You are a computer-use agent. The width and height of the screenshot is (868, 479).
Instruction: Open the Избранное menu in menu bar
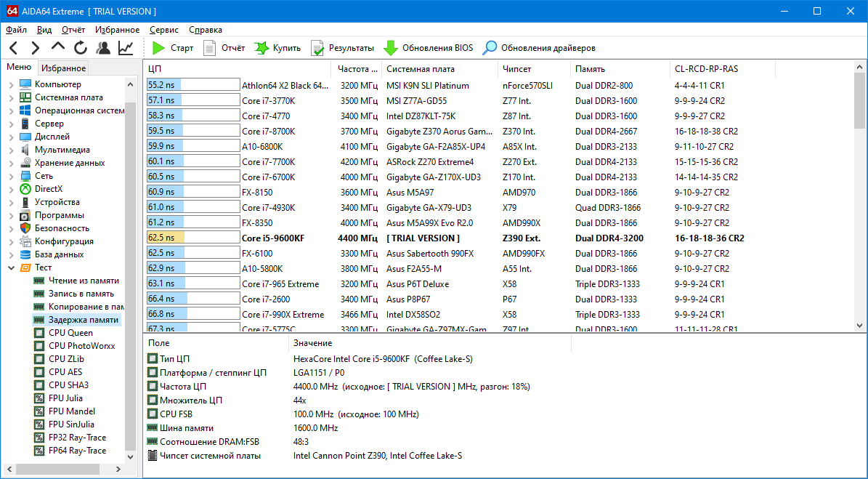coord(118,30)
